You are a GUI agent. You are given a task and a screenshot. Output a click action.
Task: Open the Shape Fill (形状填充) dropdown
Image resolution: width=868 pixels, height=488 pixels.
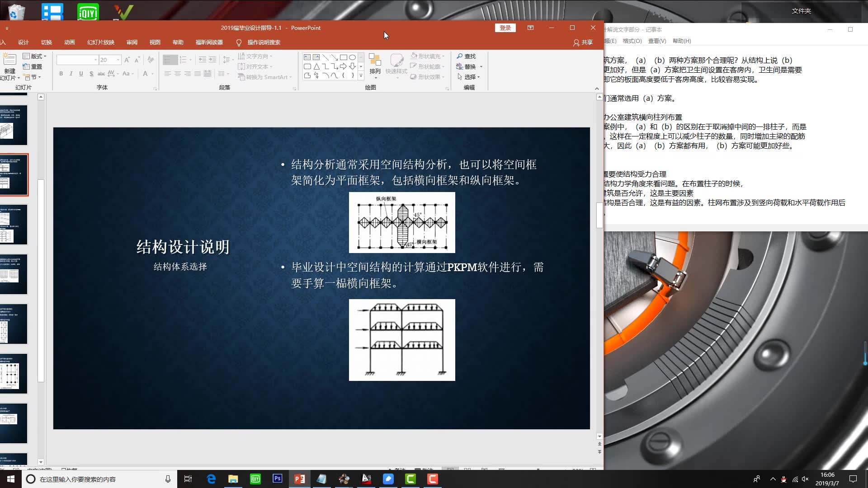(428, 56)
